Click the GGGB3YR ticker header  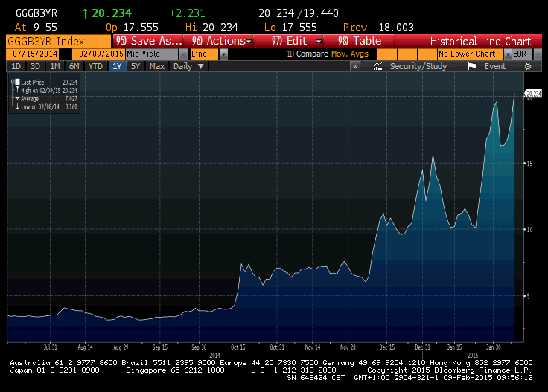[36, 13]
